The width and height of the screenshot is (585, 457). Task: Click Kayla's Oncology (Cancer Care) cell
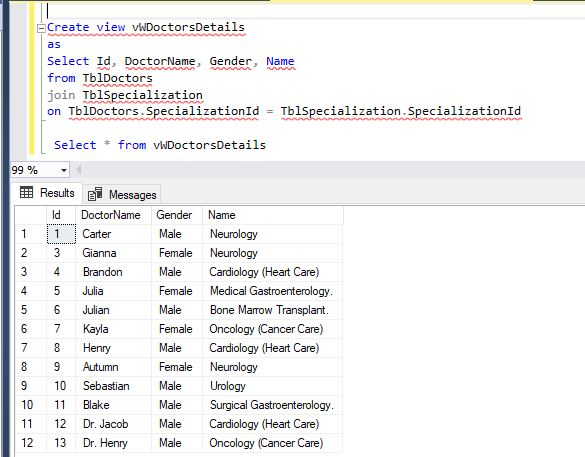(x=272, y=329)
